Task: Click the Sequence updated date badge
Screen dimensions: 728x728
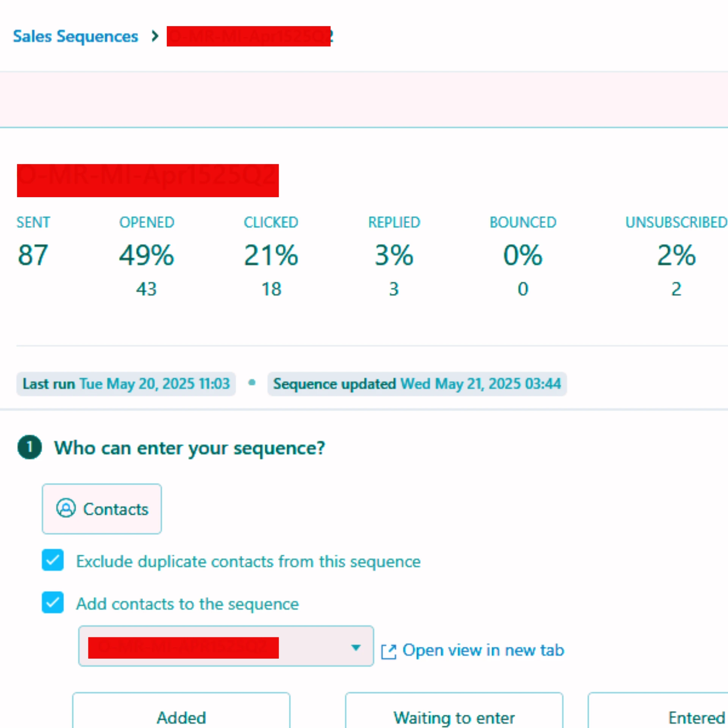Action: pyautogui.click(x=417, y=384)
